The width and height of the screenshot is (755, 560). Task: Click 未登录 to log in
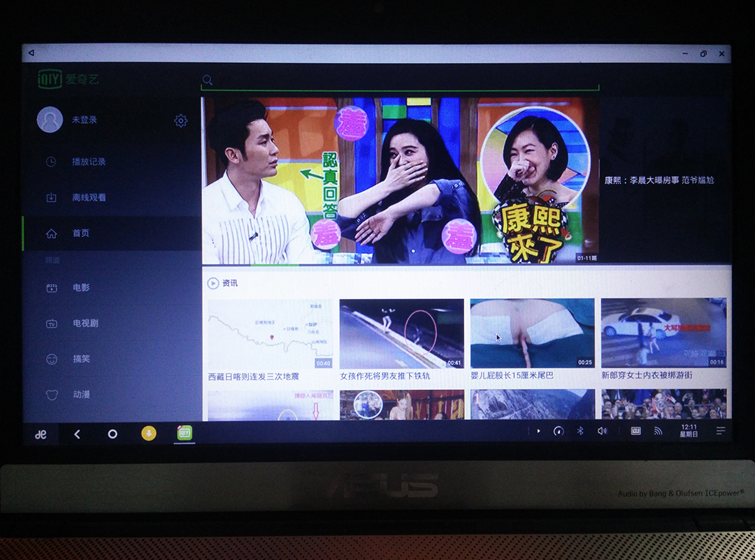(x=85, y=120)
